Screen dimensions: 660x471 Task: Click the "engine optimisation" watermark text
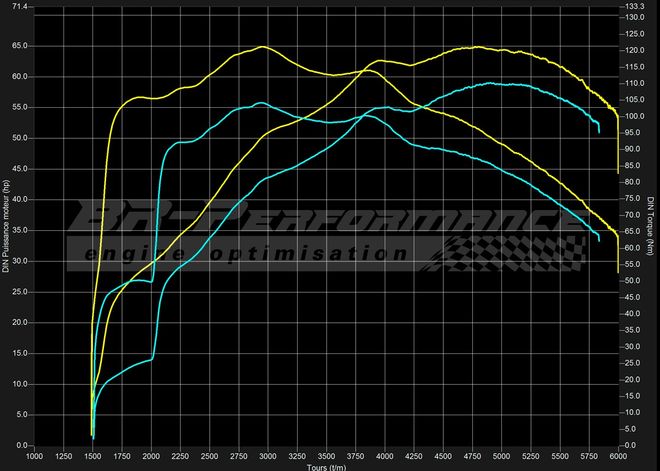[245, 253]
